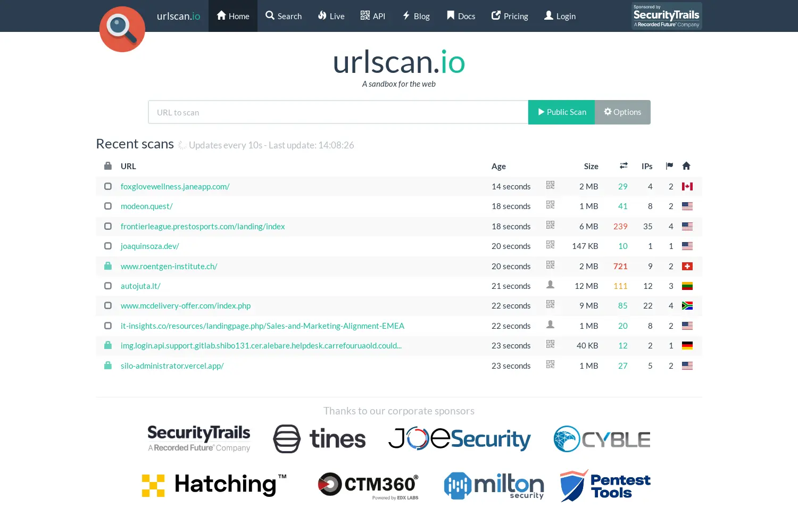
Task: Click the API icon in frontierleague row
Action: click(x=550, y=225)
